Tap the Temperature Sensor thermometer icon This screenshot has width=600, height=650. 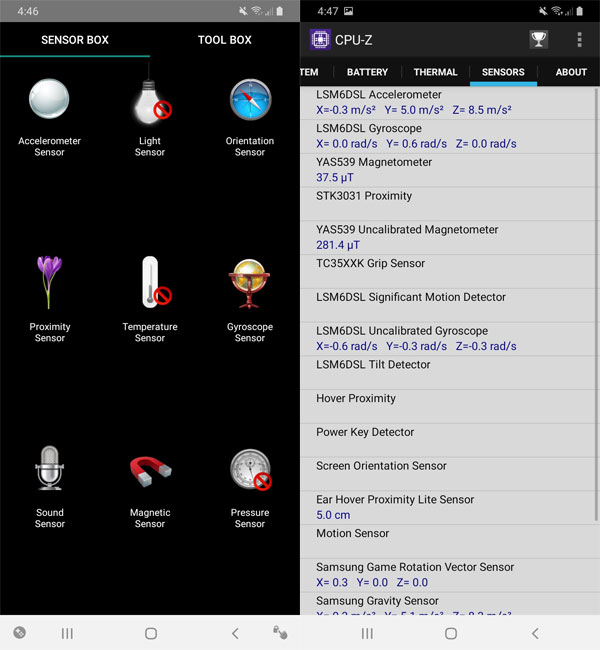coord(150,283)
